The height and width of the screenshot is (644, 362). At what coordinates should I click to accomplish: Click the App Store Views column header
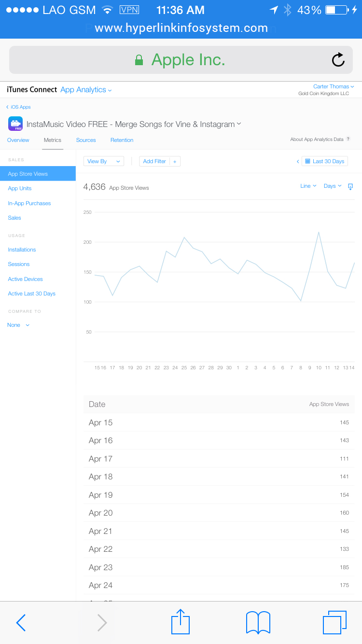[x=329, y=404]
